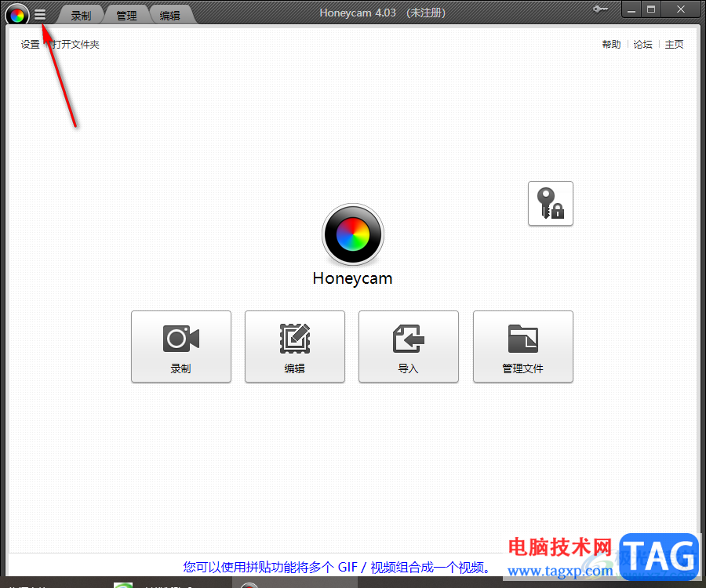Click the blue tip about GIF collage
Image resolution: width=706 pixels, height=588 pixels.
click(337, 567)
